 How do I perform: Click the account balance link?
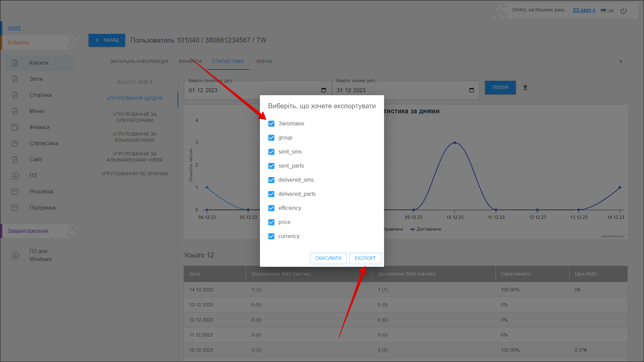coord(584,10)
